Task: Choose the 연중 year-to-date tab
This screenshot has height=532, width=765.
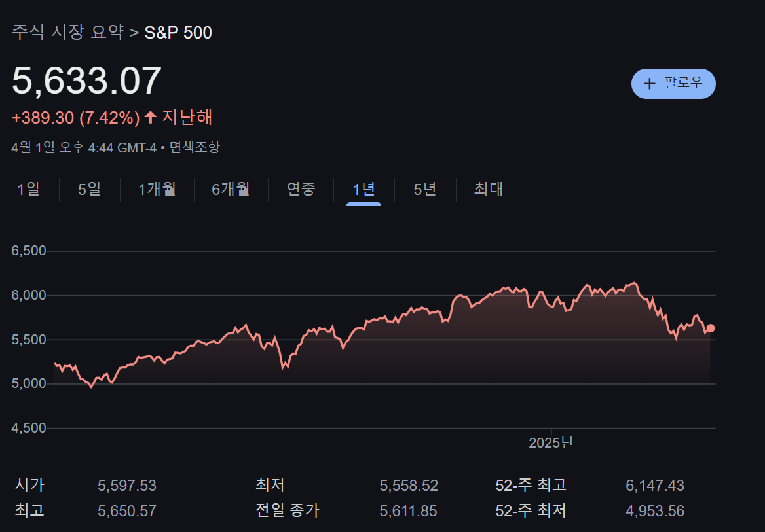Action: click(x=301, y=188)
